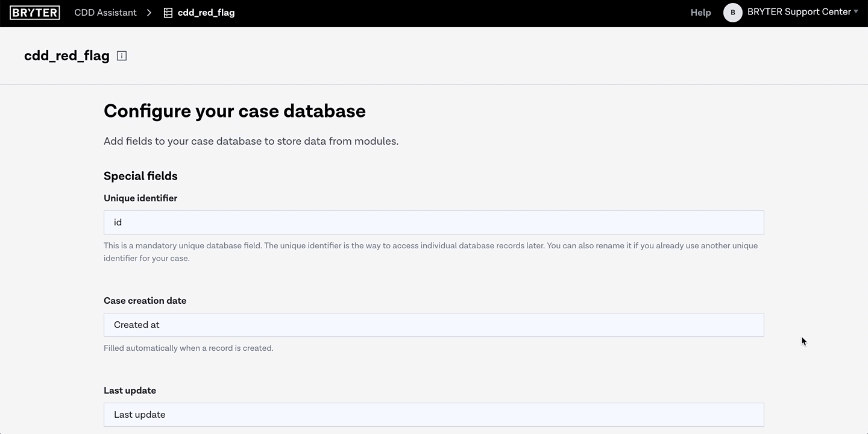Click the database icon next to cdd_red_flag
Image resolution: width=868 pixels, height=434 pixels.
(168, 13)
